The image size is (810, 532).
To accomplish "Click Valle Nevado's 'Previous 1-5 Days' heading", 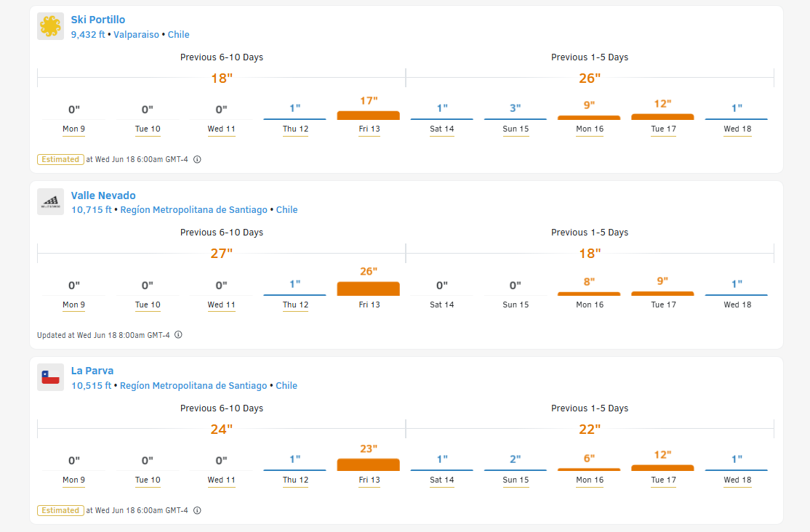I will [590, 233].
